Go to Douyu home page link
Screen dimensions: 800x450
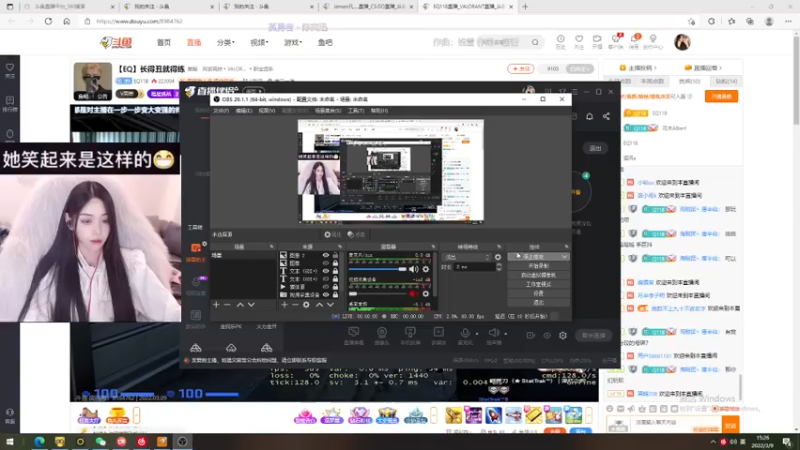pos(164,42)
